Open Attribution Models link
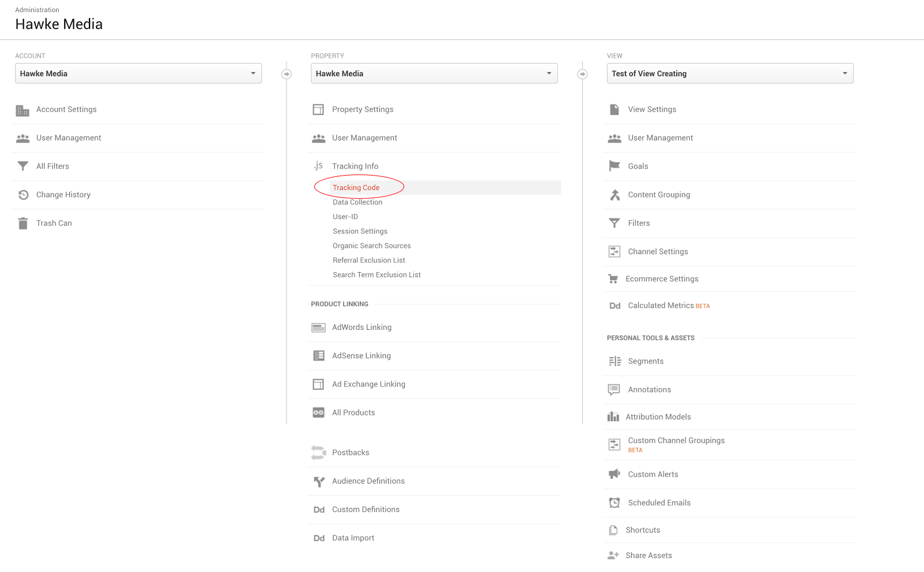 (658, 417)
